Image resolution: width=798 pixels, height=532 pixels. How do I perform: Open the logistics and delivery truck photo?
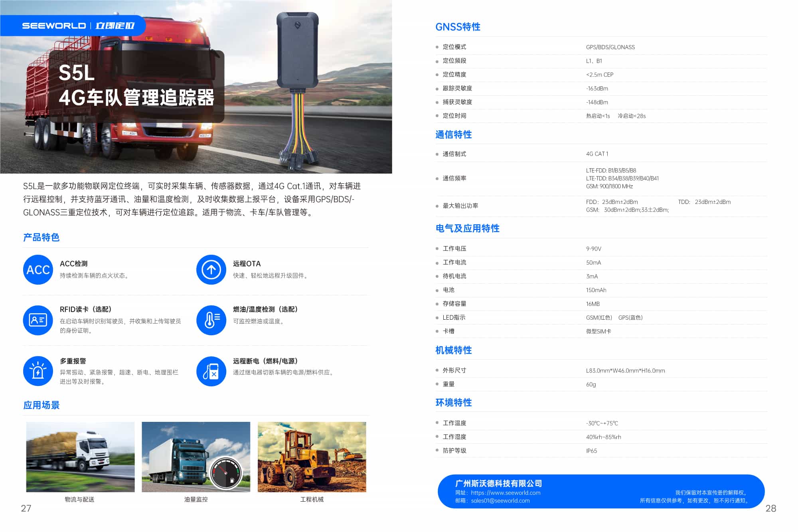click(x=80, y=457)
